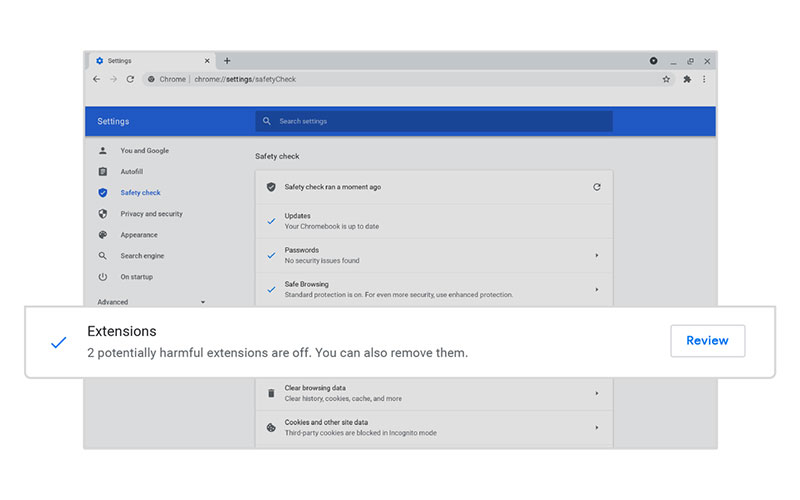The image size is (800, 500).
Task: Open the Extensions puzzle icon
Action: [687, 79]
